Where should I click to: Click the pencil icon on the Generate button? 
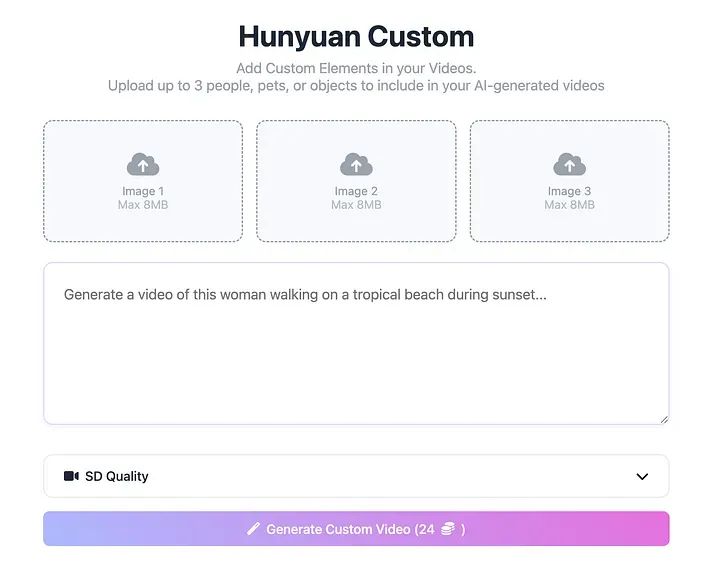click(253, 529)
